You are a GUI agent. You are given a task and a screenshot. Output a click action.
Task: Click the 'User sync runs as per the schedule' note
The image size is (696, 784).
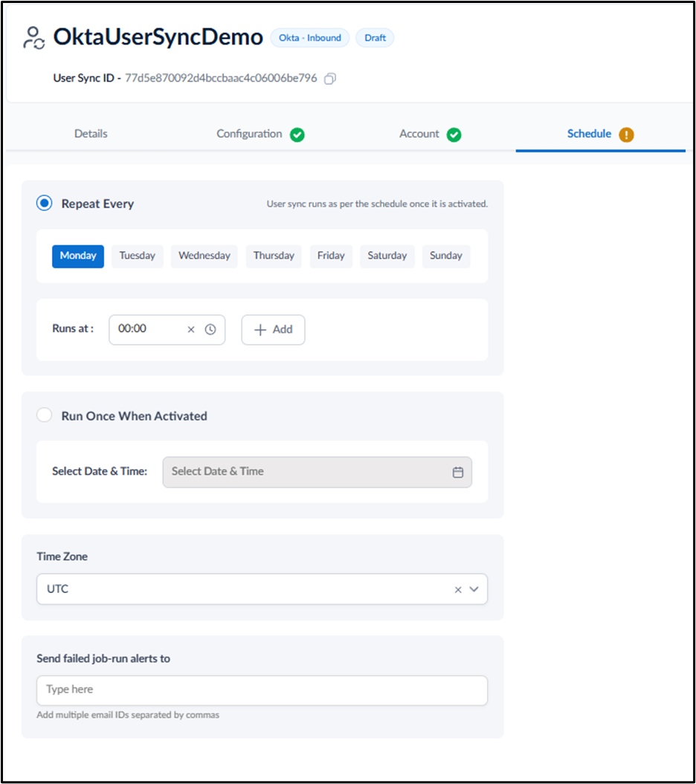coord(377,204)
